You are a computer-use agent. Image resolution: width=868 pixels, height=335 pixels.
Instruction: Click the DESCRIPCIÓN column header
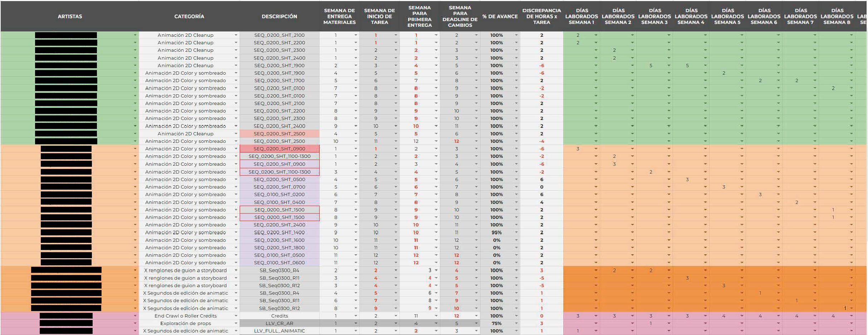click(x=279, y=16)
